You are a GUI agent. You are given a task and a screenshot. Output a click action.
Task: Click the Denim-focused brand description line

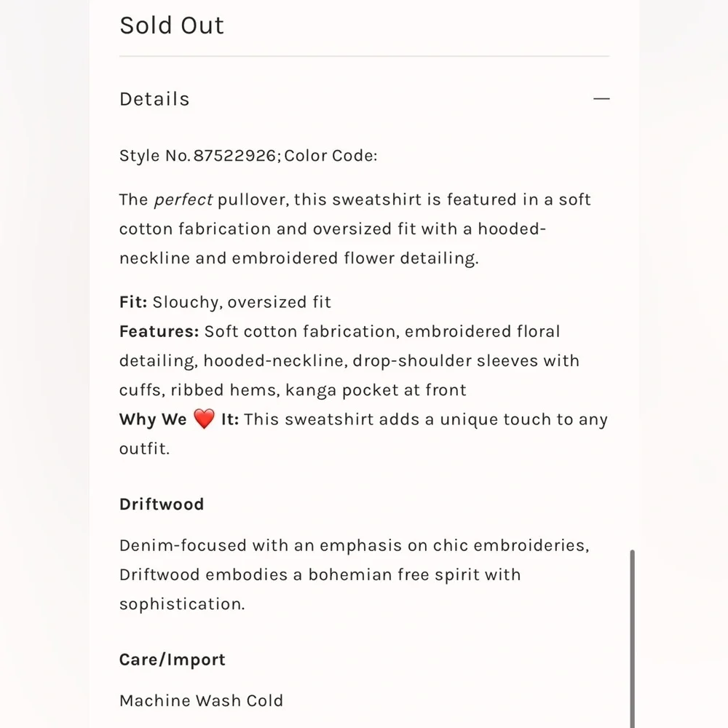354,545
